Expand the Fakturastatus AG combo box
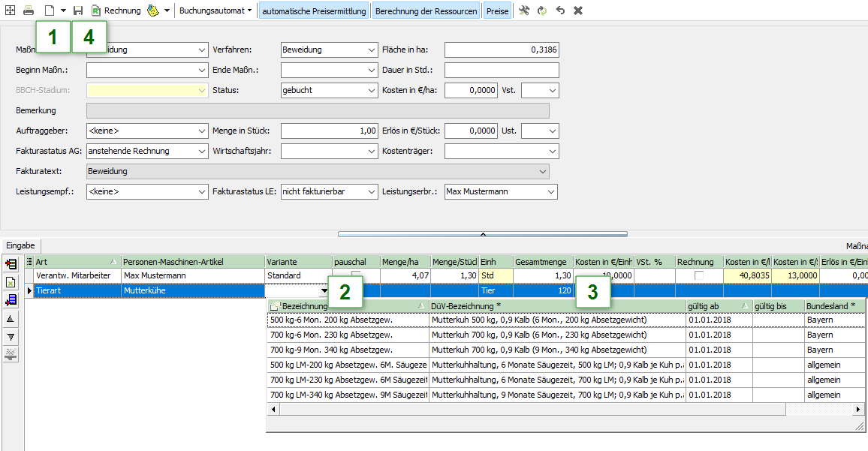This screenshot has height=451, width=868. (x=202, y=151)
